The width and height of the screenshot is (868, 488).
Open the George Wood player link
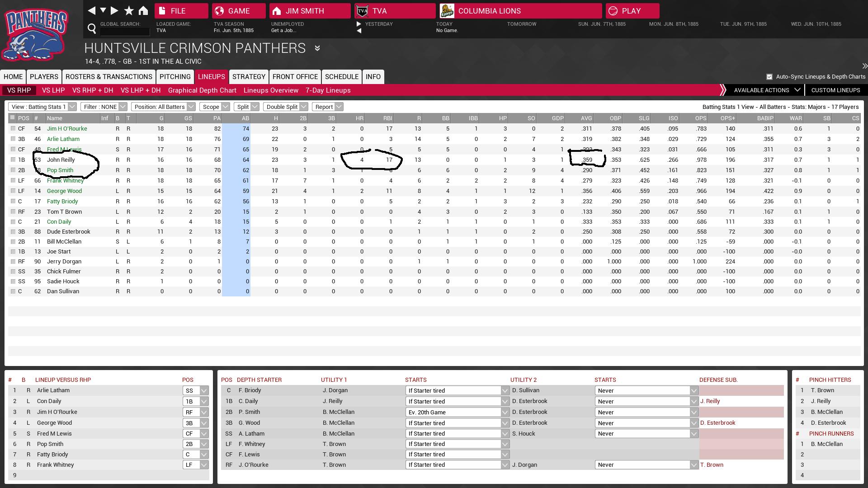tap(64, 191)
